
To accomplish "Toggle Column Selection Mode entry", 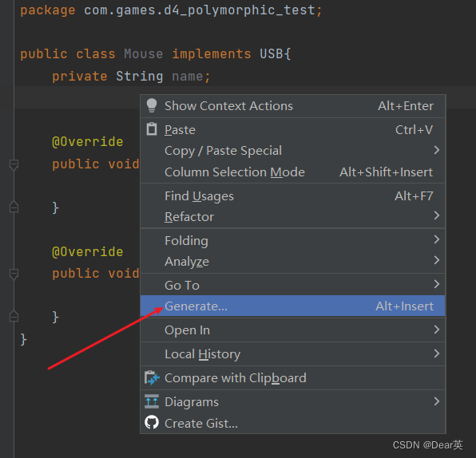I will point(292,172).
